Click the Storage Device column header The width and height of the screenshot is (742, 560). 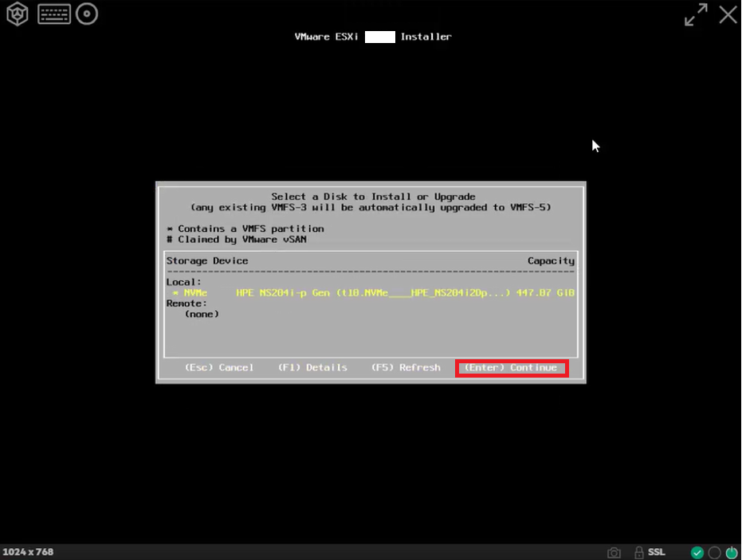coord(206,260)
